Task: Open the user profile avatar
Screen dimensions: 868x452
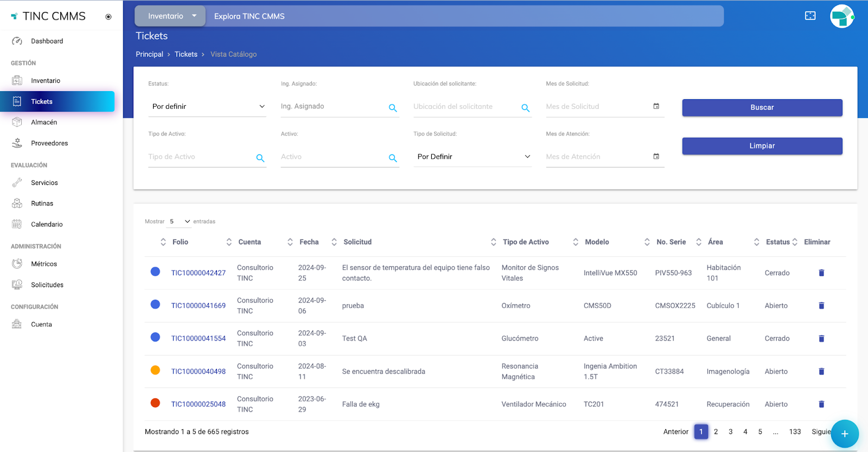Action: [x=841, y=16]
